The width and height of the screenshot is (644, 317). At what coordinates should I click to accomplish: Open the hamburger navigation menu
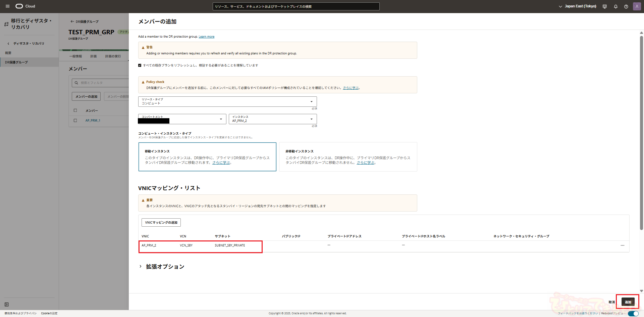tap(7, 6)
